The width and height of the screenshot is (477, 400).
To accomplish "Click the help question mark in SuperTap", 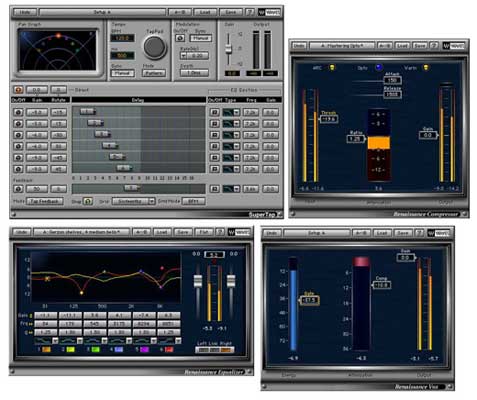I will pos(249,12).
